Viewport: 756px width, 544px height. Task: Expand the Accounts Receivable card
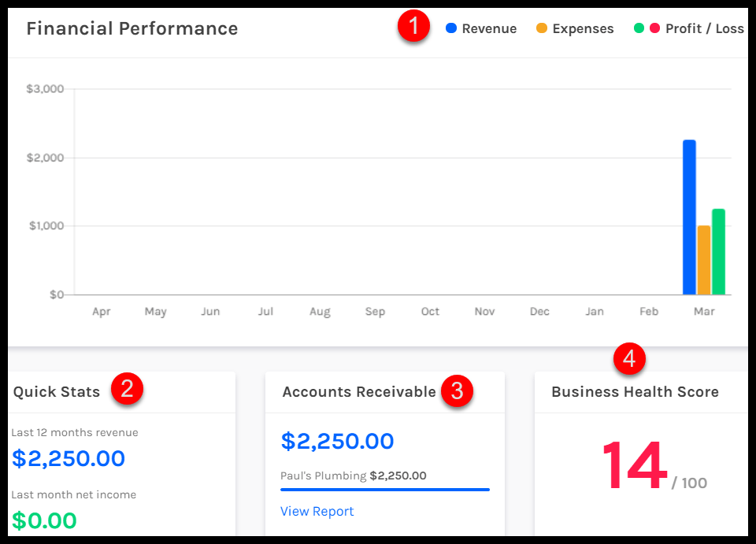[x=358, y=391]
